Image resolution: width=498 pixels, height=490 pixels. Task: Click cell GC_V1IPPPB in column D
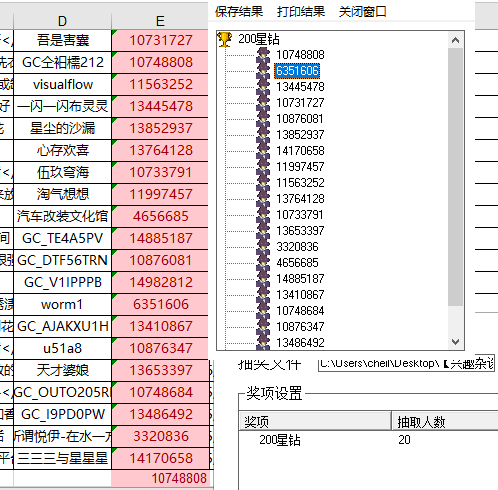point(62,282)
